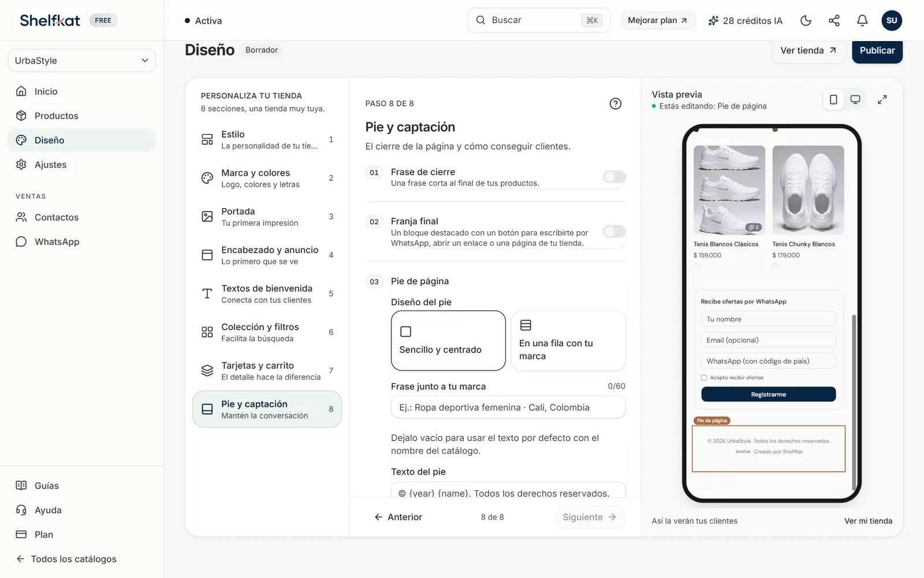
Task: Click Ver tienda button
Action: (808, 51)
